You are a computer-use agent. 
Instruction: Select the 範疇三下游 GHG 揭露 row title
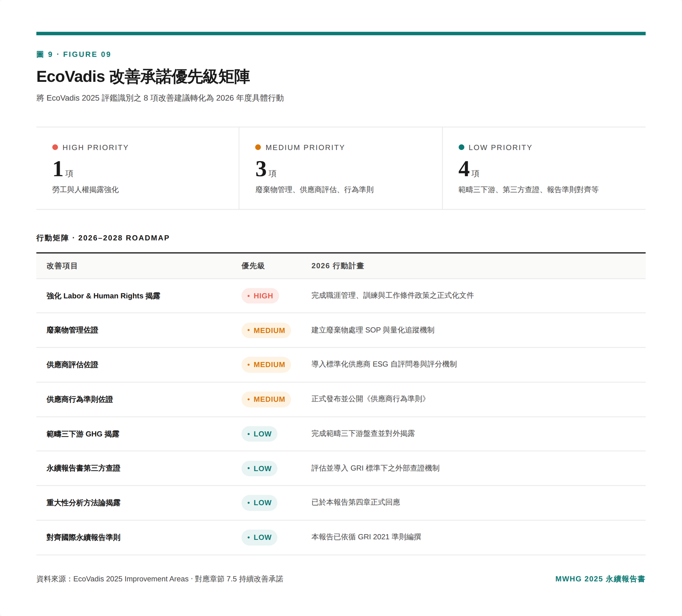(x=83, y=434)
